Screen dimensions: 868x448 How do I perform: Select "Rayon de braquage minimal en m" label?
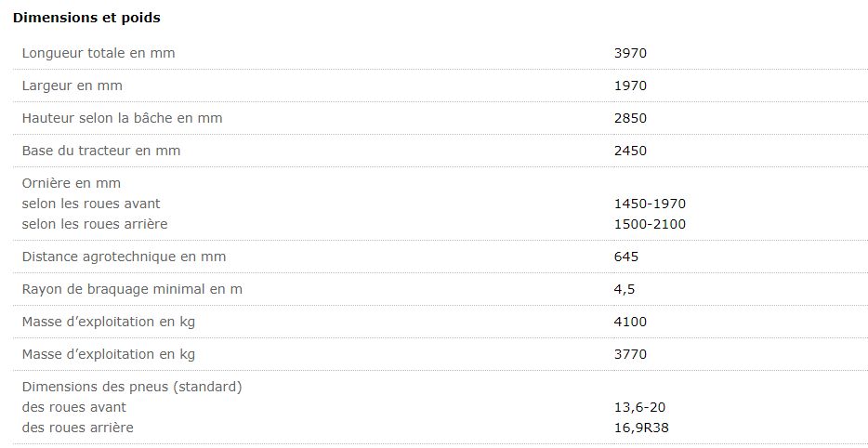132,289
